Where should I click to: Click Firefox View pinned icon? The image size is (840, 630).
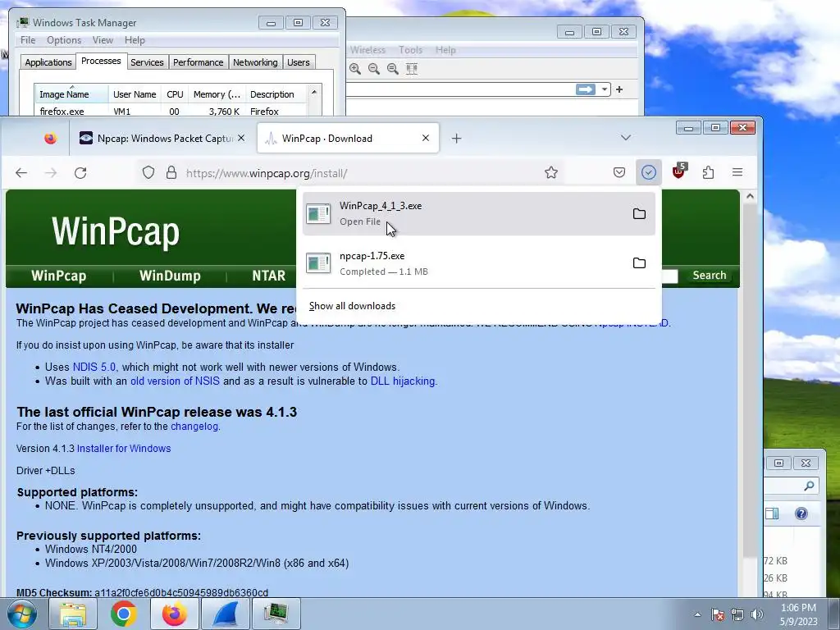50,139
